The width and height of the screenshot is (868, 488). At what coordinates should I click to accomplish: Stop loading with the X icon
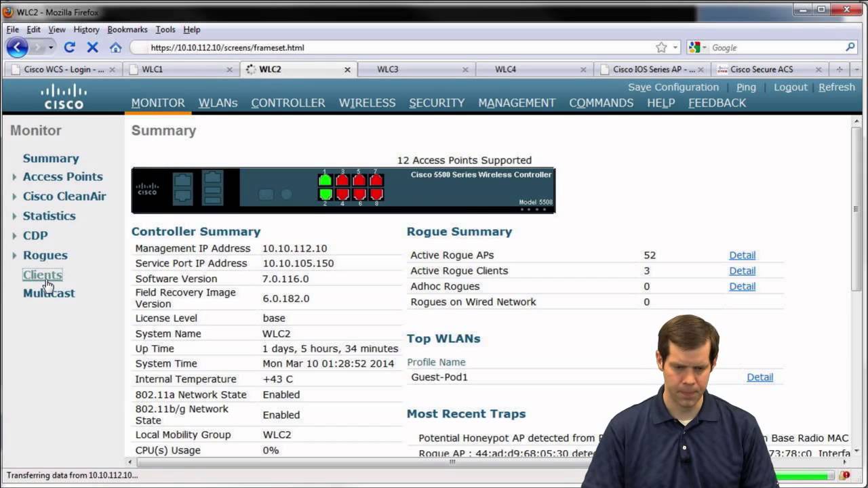coord(93,47)
